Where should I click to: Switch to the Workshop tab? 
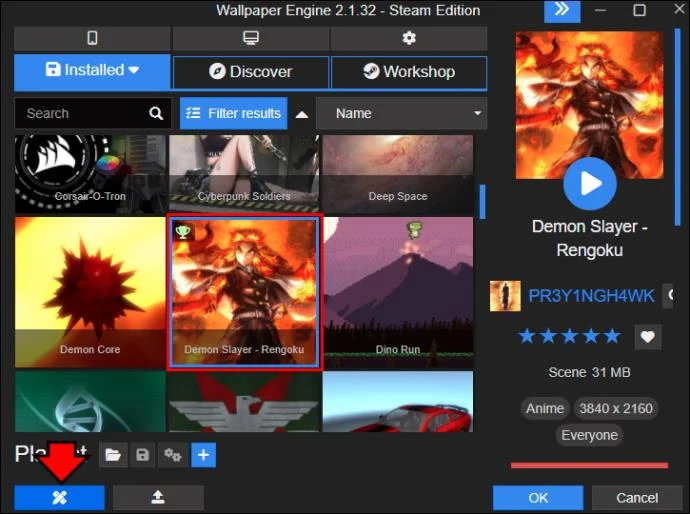tap(409, 72)
